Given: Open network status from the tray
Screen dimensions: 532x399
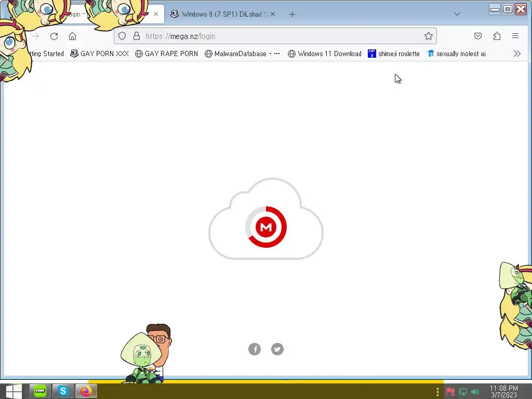Looking at the screenshot, I should tap(463, 392).
